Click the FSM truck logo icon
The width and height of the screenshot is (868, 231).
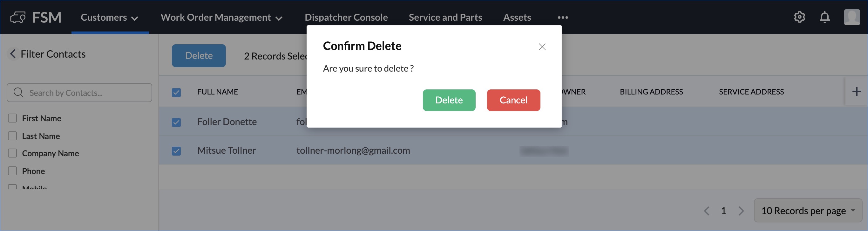18,17
